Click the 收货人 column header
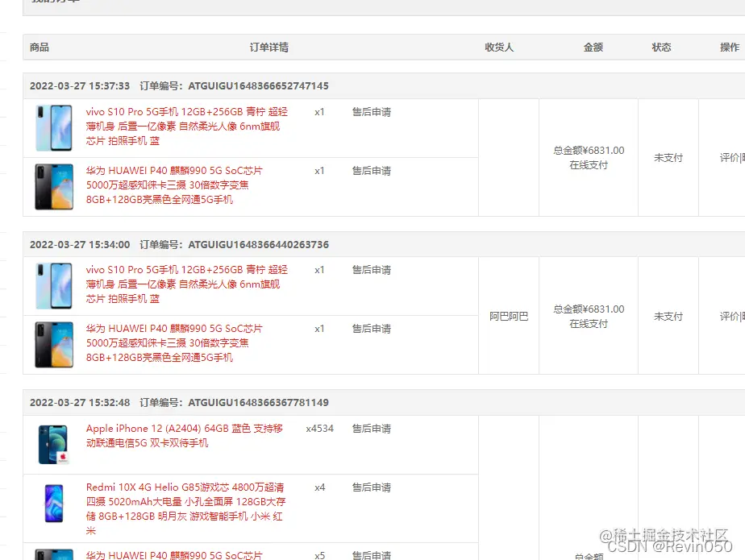745x560 pixels. click(x=499, y=47)
